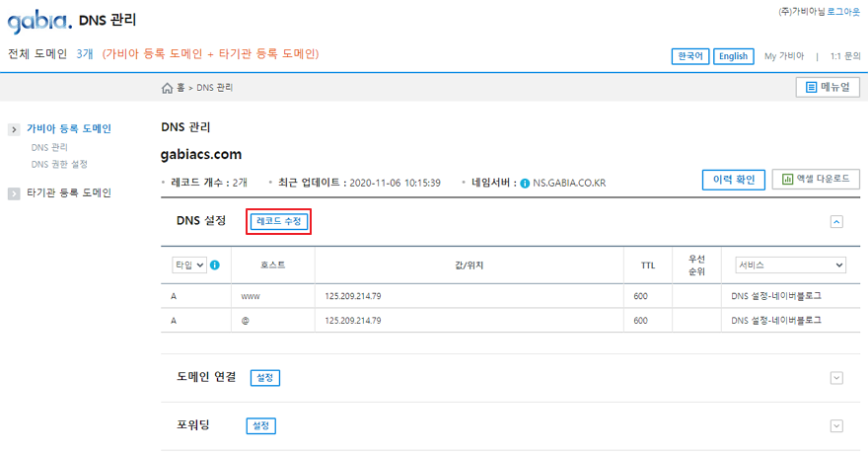Click 125.209.214.79 in the www row

click(353, 297)
